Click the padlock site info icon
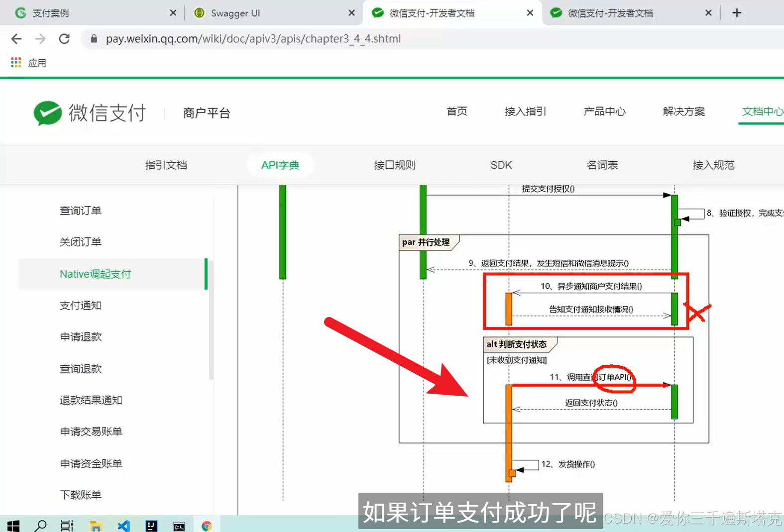 pyautogui.click(x=94, y=39)
